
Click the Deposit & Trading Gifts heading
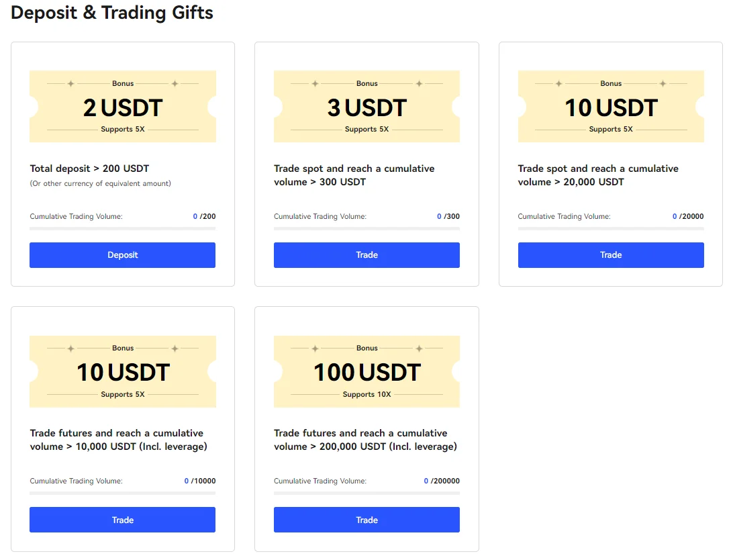pyautogui.click(x=111, y=13)
